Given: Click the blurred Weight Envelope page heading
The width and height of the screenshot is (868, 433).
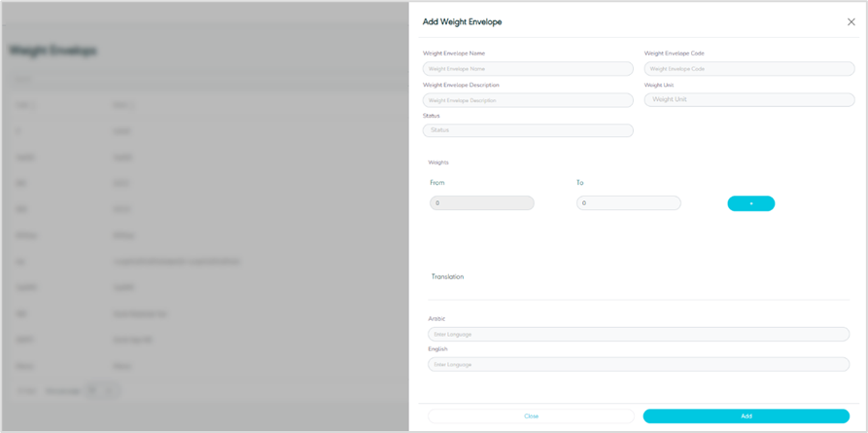Looking at the screenshot, I should 53,51.
